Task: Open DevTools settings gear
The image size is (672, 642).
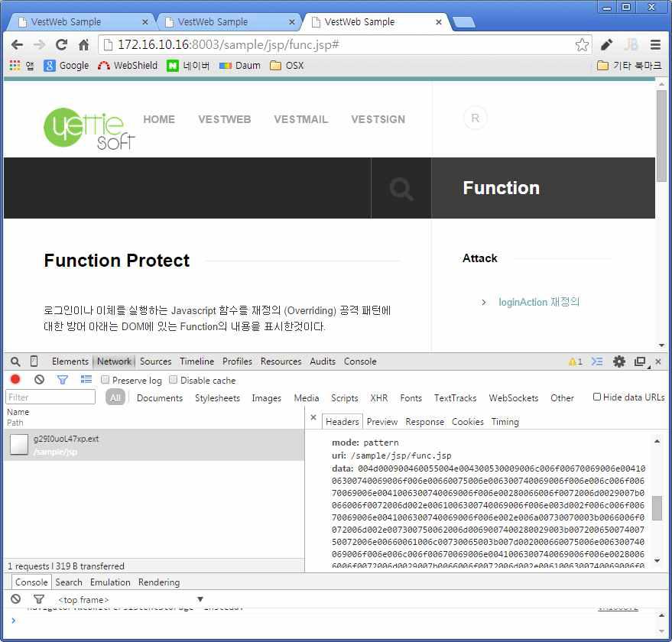Action: coord(619,362)
